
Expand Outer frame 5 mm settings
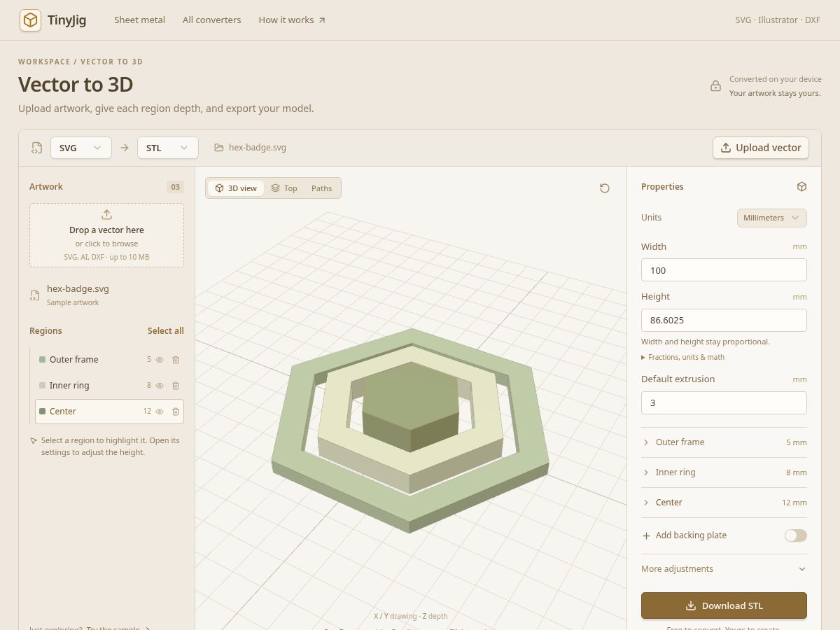pyautogui.click(x=724, y=442)
